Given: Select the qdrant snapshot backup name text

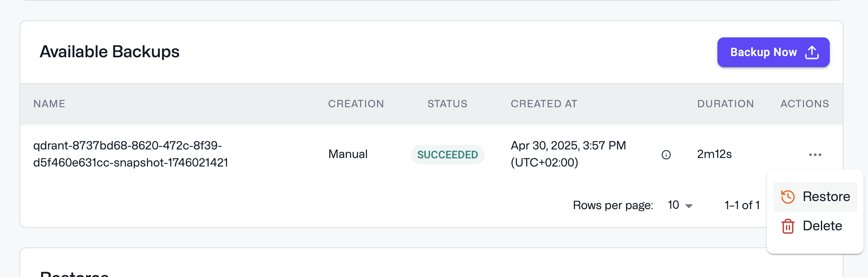Looking at the screenshot, I should [x=131, y=154].
